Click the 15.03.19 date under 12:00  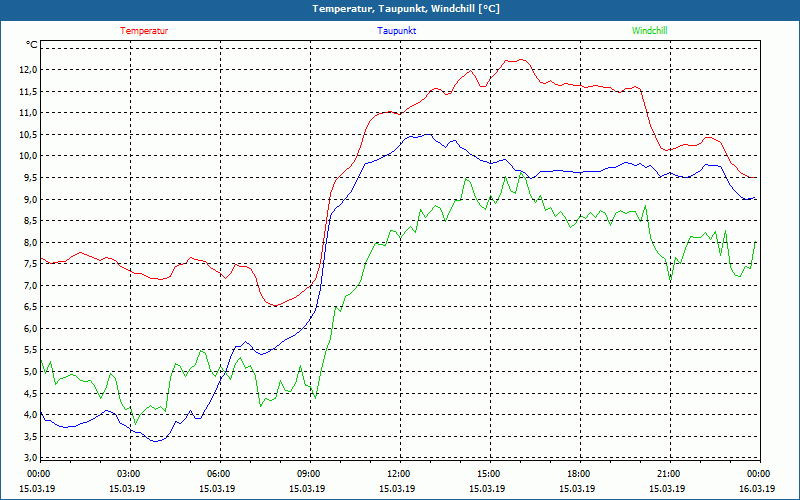(397, 488)
